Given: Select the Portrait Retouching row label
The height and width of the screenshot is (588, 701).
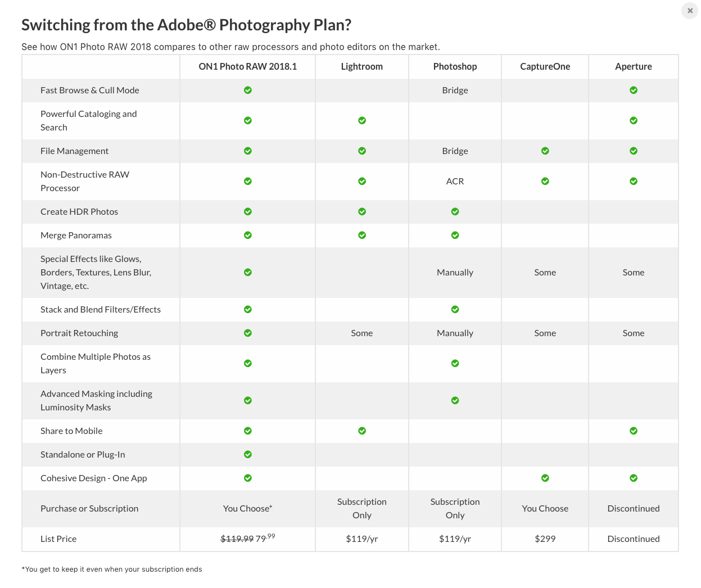Looking at the screenshot, I should pyautogui.click(x=79, y=333).
